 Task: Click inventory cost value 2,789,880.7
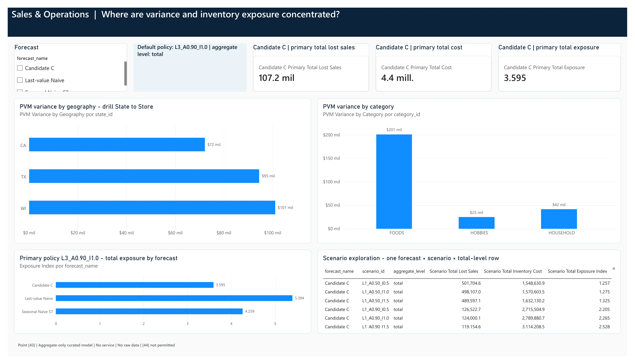coord(533,318)
